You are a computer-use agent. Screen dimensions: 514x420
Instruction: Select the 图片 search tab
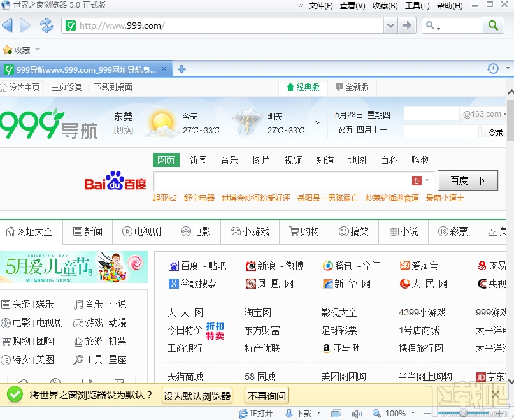coord(261,161)
